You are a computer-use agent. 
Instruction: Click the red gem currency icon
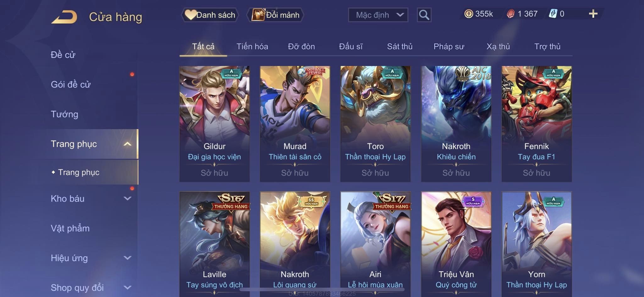(x=510, y=14)
